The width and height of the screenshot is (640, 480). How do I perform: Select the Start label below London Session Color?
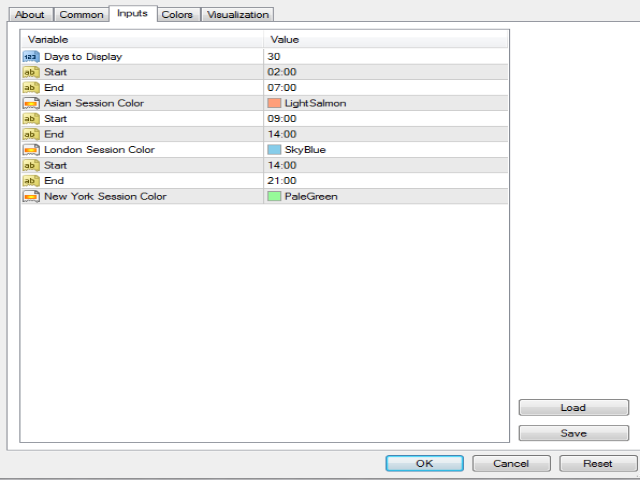point(56,165)
